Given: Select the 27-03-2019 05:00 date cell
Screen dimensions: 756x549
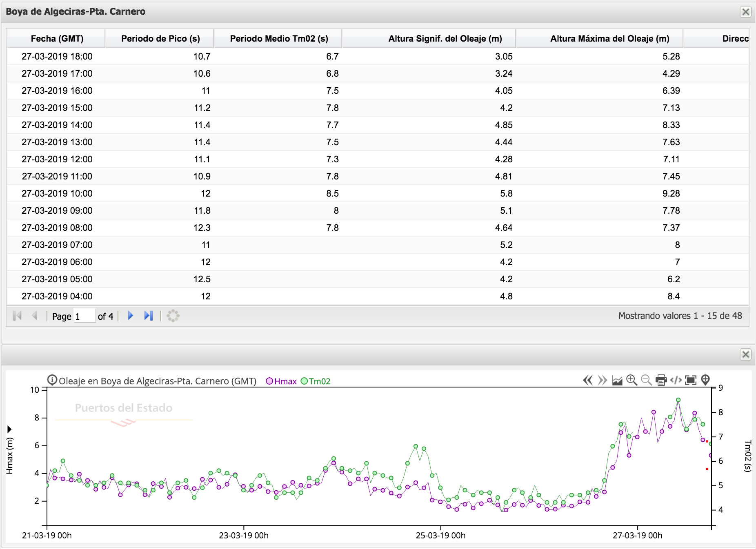Looking at the screenshot, I should point(57,279).
